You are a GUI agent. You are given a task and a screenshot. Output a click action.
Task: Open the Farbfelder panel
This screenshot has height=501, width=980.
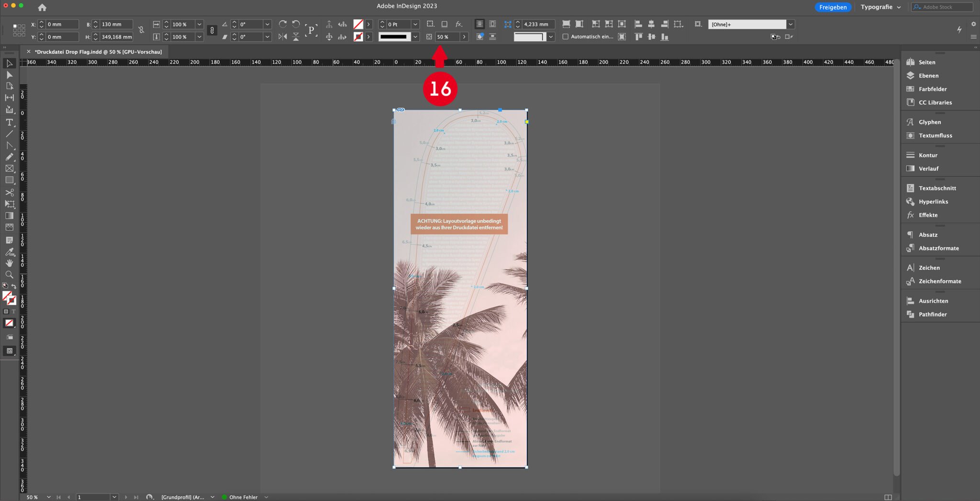point(932,89)
